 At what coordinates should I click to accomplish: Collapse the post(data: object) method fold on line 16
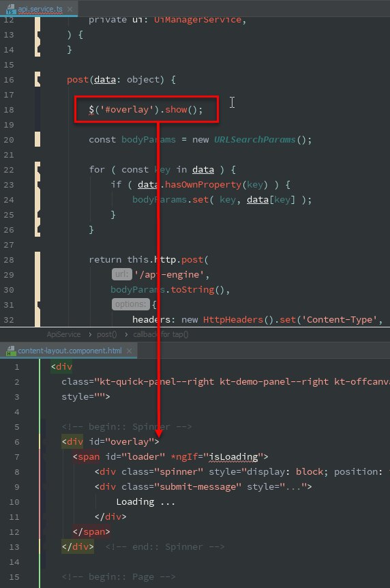pyautogui.click(x=37, y=80)
